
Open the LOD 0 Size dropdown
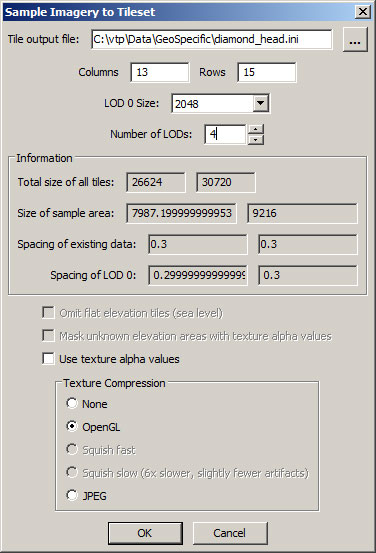(x=261, y=103)
